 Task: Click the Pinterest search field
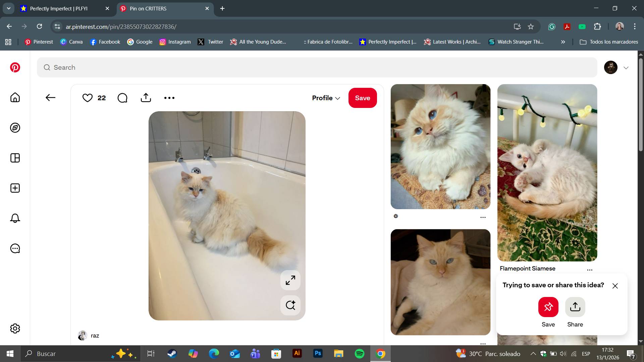[x=317, y=67]
